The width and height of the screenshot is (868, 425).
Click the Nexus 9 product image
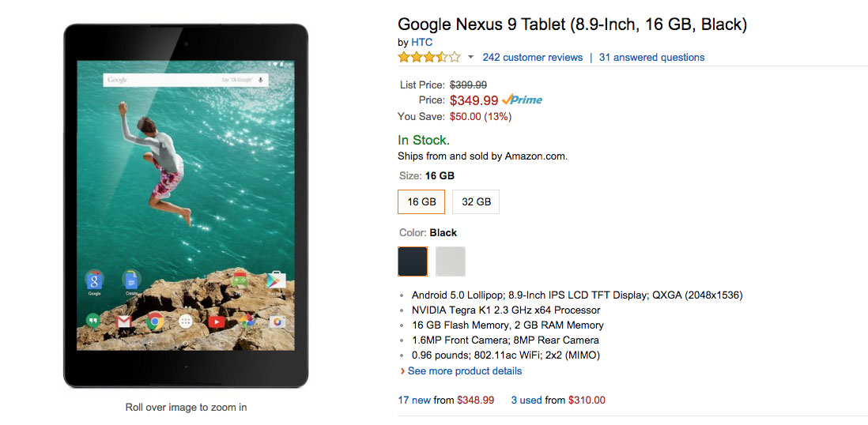(186, 205)
